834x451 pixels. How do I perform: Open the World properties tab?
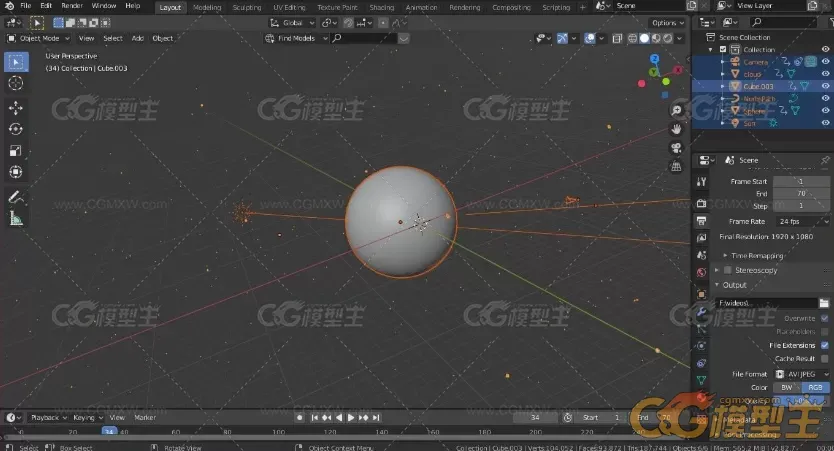(x=702, y=272)
